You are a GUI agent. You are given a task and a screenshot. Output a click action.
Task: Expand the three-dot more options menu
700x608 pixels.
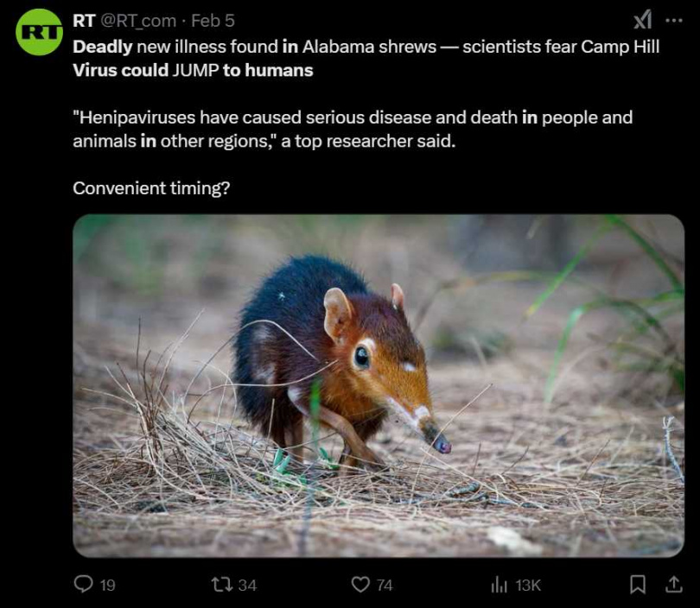[674, 20]
